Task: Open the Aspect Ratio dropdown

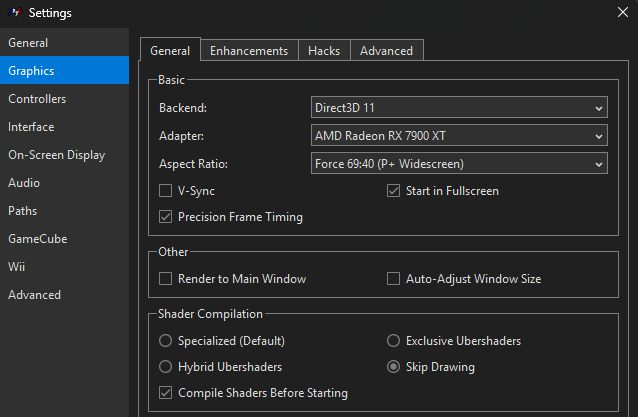Action: [x=459, y=163]
